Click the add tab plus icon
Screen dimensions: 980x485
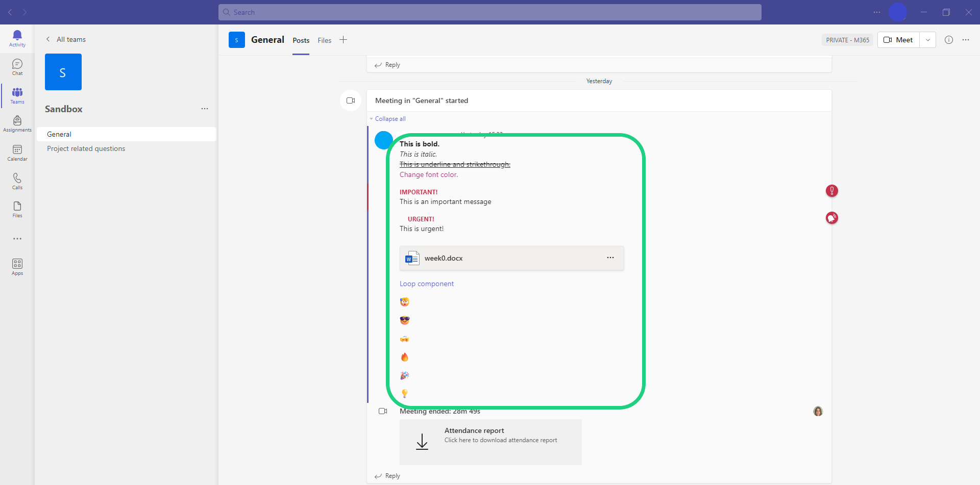[x=344, y=40]
